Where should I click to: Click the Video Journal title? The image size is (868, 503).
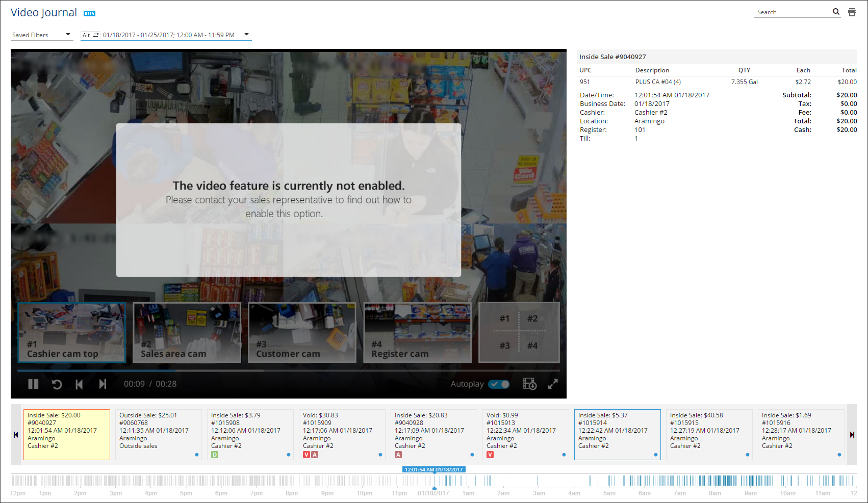click(44, 12)
